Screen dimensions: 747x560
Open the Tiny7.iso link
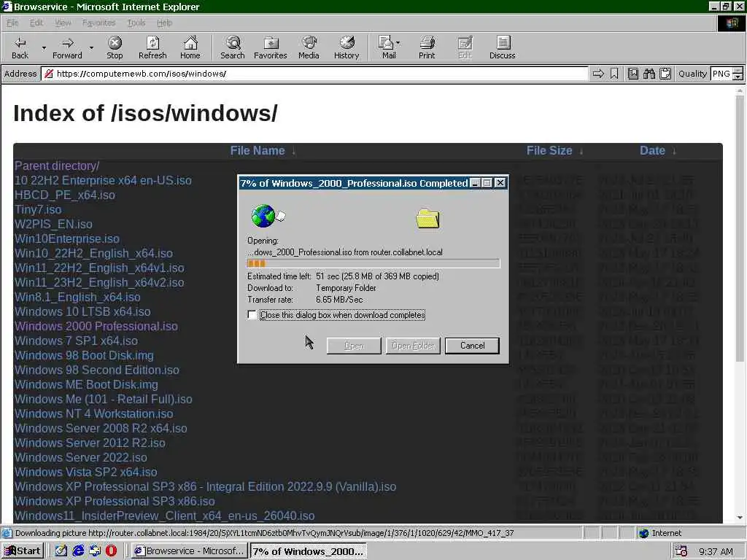point(38,209)
